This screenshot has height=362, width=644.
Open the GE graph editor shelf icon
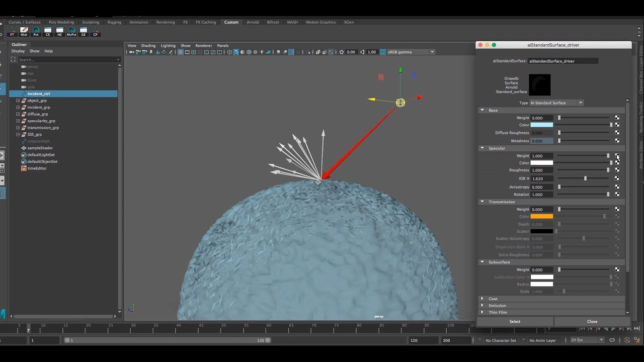(84, 32)
